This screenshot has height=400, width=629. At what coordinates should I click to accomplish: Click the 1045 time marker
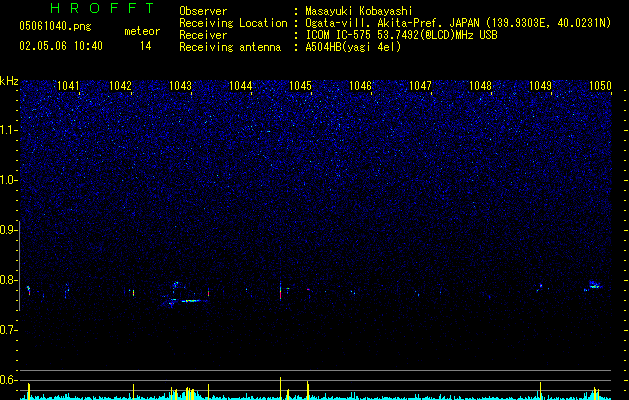(300, 85)
